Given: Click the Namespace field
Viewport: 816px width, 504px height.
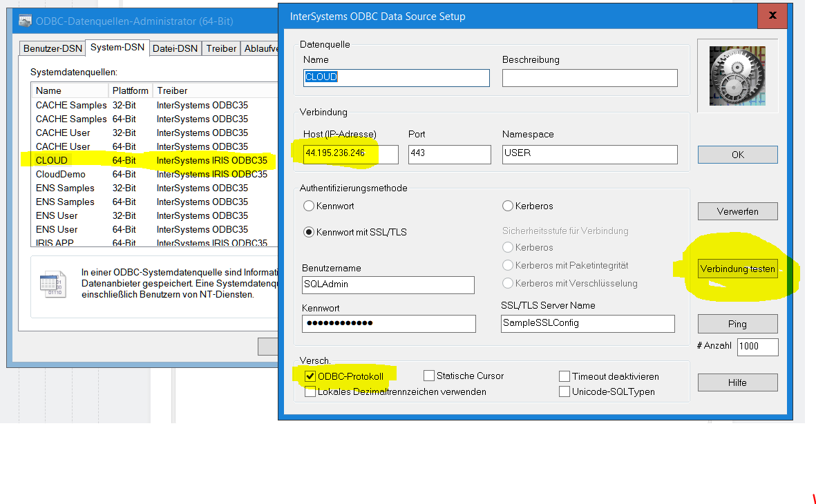Looking at the screenshot, I should pyautogui.click(x=589, y=154).
